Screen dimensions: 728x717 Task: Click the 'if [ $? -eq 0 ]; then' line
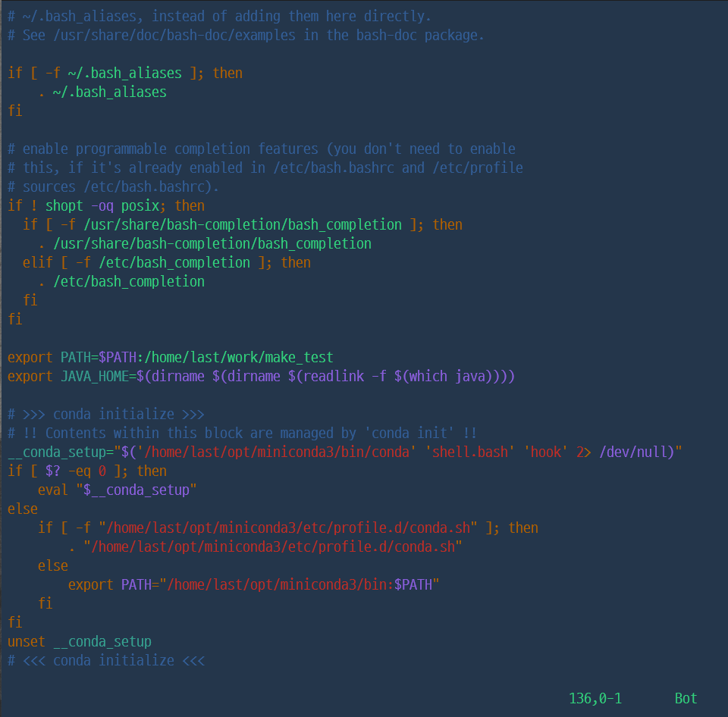click(87, 471)
